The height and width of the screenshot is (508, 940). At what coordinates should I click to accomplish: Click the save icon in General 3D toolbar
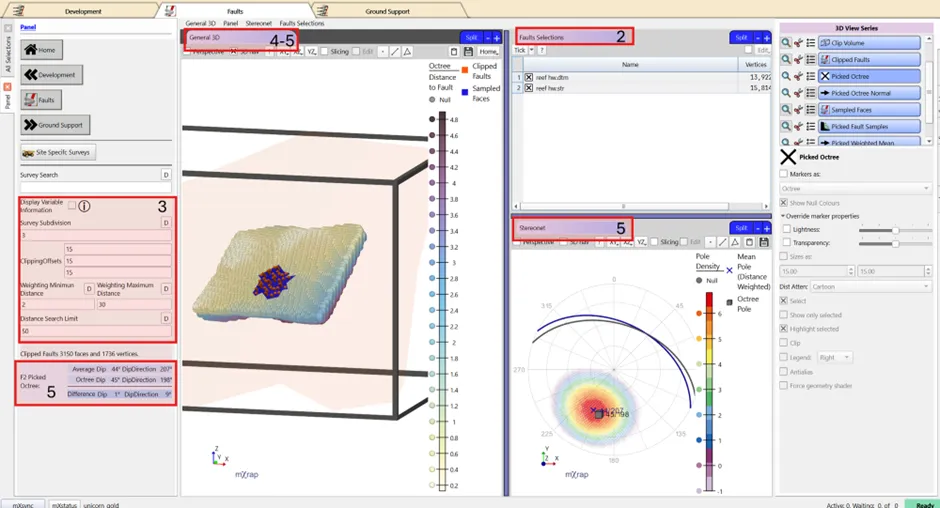tap(468, 51)
